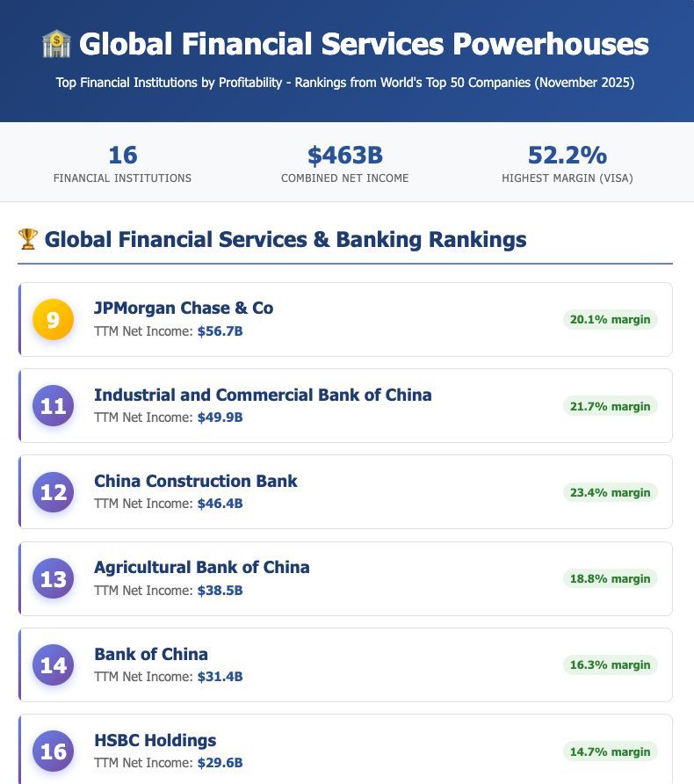The height and width of the screenshot is (784, 694).
Task: Click the 14.7% margin badge
Action: (x=610, y=751)
